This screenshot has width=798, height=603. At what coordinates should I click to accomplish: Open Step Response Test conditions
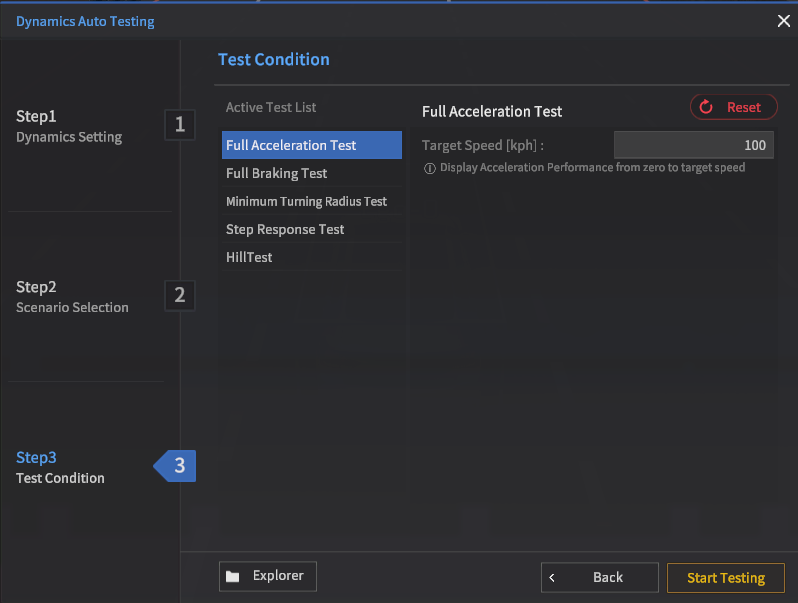point(285,229)
